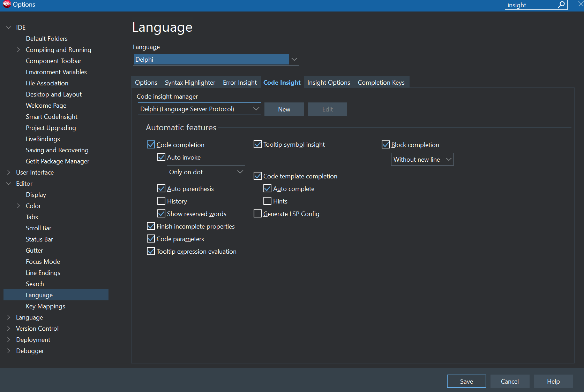Viewport: 584px width, 392px height.
Task: Switch to the Error Insight tab
Action: click(x=240, y=83)
